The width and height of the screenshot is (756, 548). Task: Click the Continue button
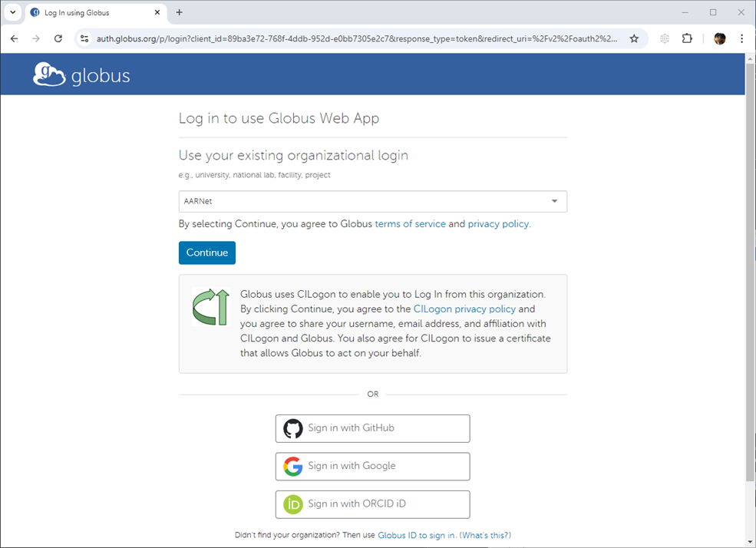point(206,253)
